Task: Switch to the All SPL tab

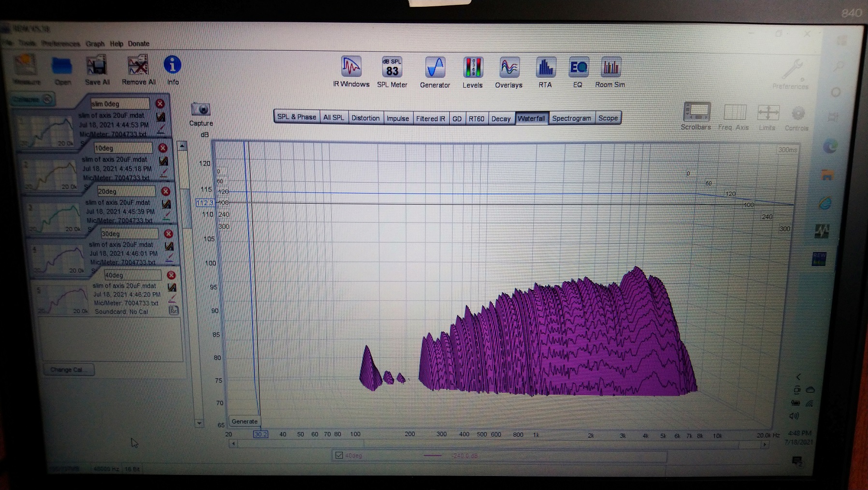Action: (x=333, y=117)
